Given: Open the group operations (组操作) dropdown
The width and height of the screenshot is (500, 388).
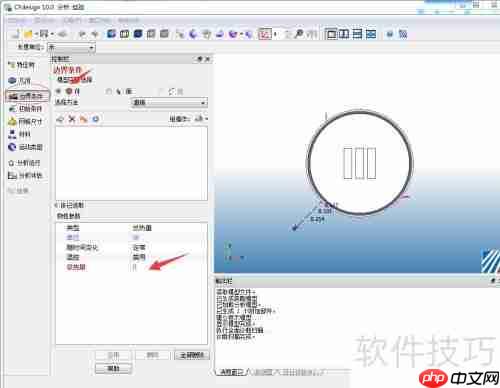Looking at the screenshot, I should tap(201, 119).
